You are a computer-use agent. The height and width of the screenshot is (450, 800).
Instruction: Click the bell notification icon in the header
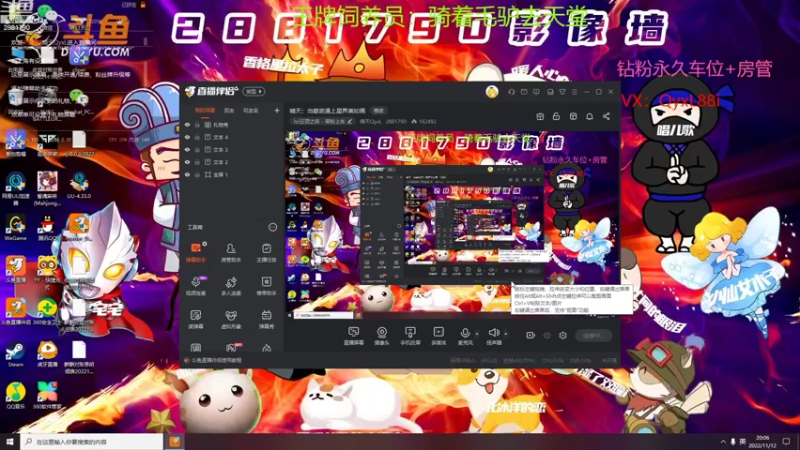pos(589,116)
